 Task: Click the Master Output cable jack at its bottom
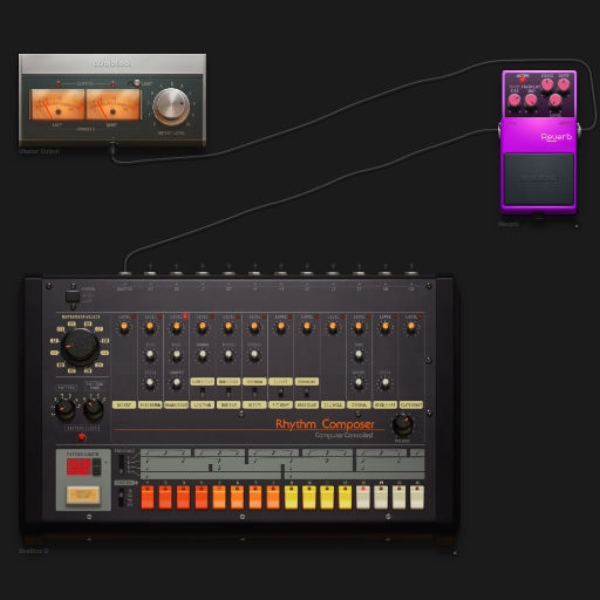(112, 146)
